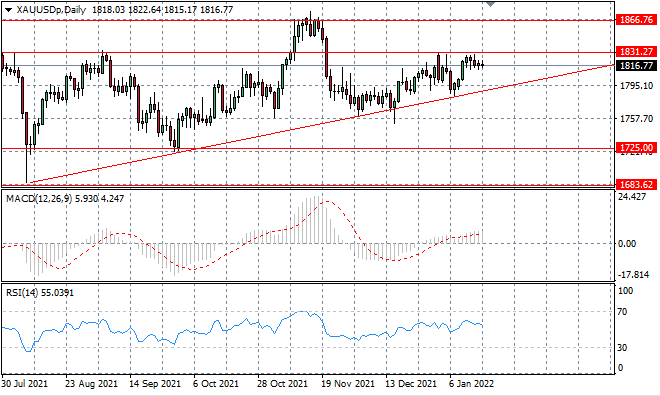This screenshot has width=660, height=396.
Task: Click the dropdown triangle before XAUUSDp
Action: (9, 10)
